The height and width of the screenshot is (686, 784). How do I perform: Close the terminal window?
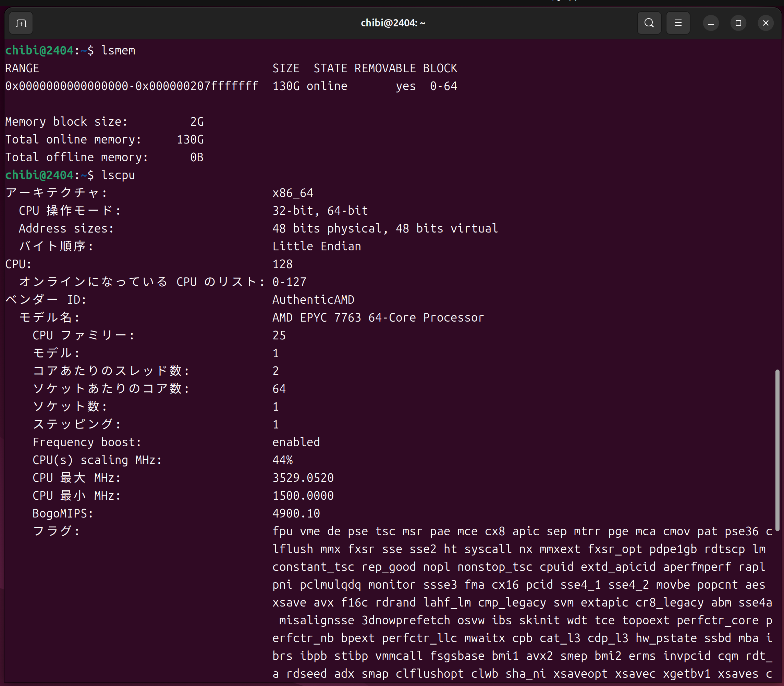click(765, 23)
